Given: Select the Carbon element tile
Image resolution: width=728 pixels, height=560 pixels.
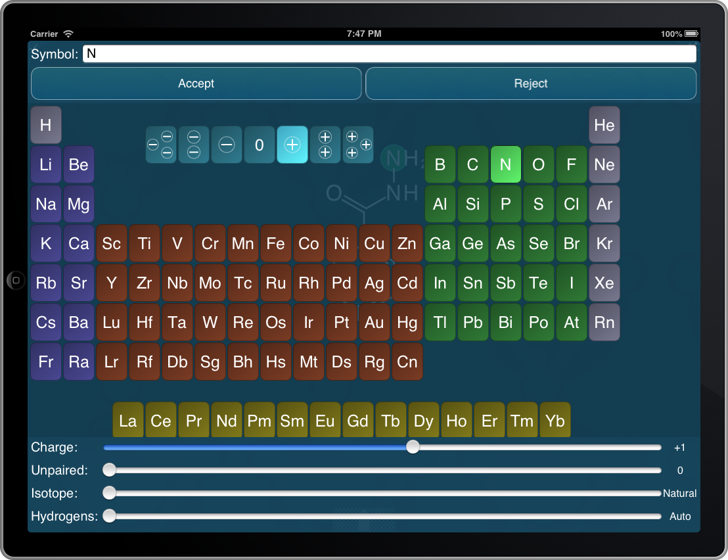Looking at the screenshot, I should [x=473, y=164].
